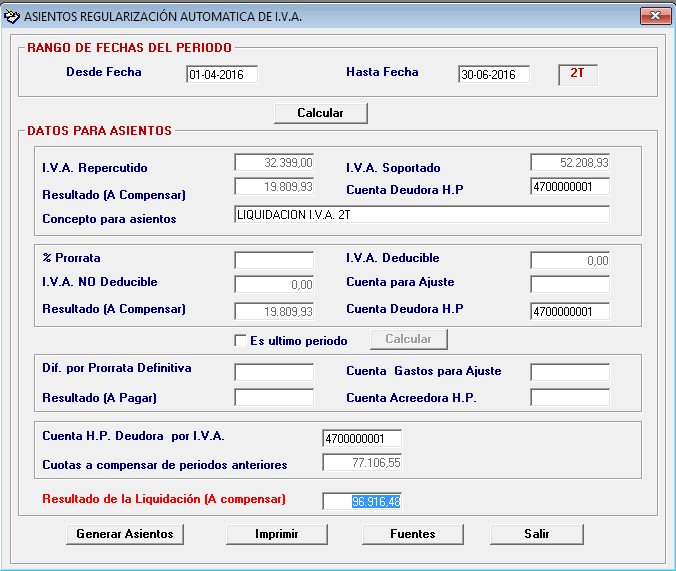Click second Resultado (A Compensar) field in Prorrata section
This screenshot has width=676, height=571.
274,311
